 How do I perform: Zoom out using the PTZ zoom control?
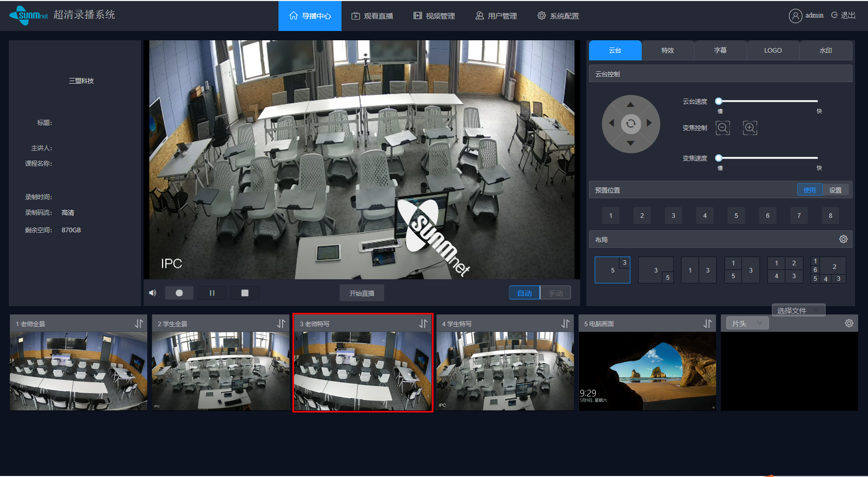723,128
